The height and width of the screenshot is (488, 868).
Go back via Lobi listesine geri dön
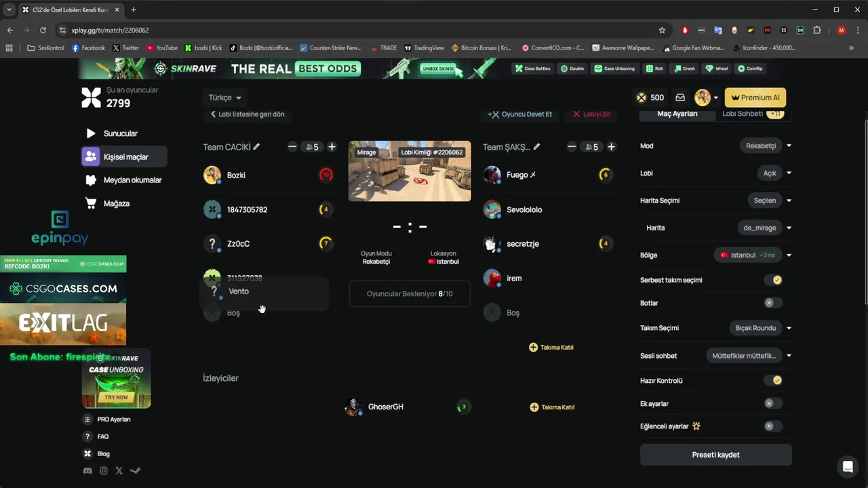[248, 114]
